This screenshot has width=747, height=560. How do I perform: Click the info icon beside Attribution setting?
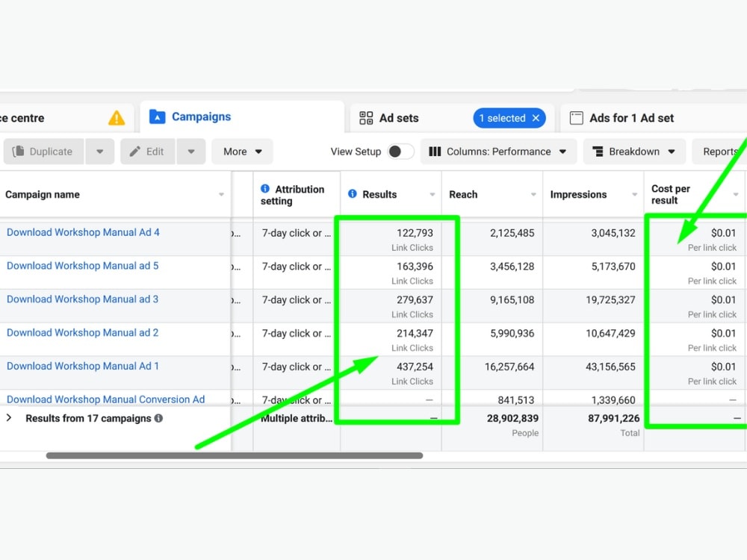(265, 189)
